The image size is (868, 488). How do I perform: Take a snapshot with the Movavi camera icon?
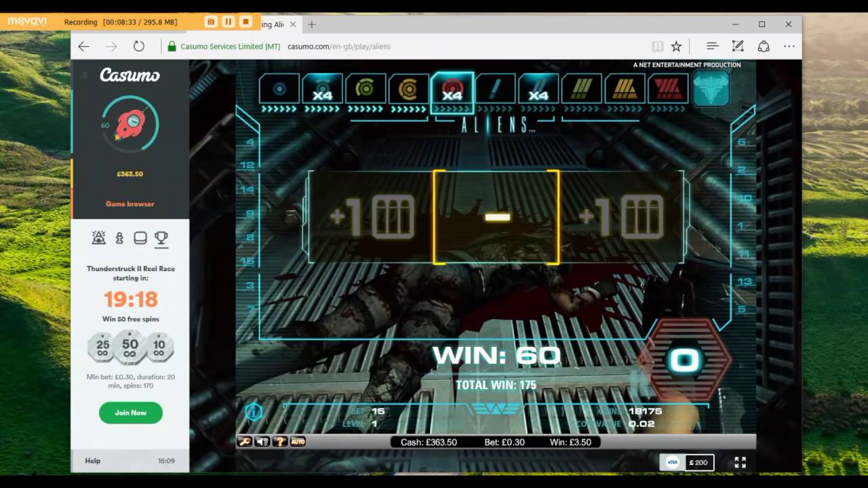[211, 22]
